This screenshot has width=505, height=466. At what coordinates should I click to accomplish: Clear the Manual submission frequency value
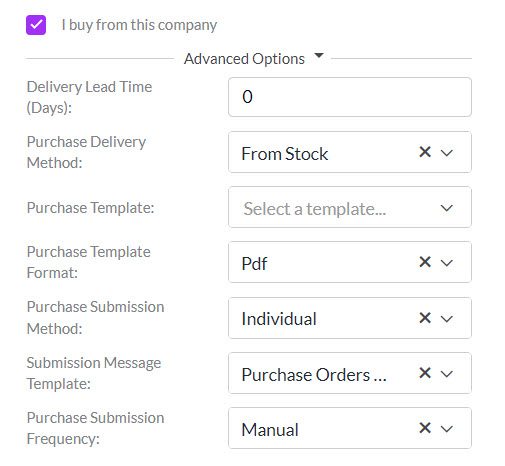point(425,428)
